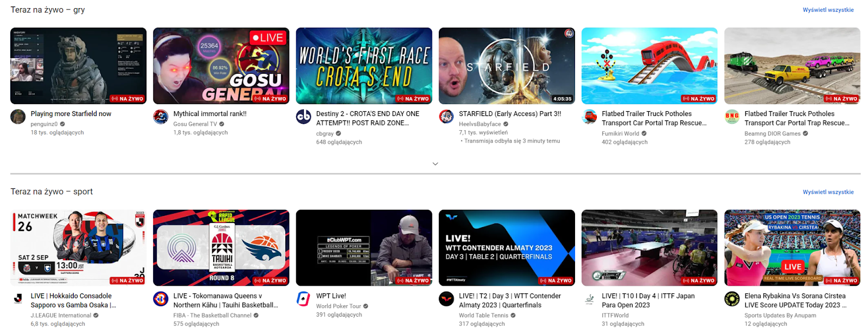Open Tauihi Basketball Round 8 thumbnail
Viewport: 868px width, 334px height.
[x=221, y=248]
